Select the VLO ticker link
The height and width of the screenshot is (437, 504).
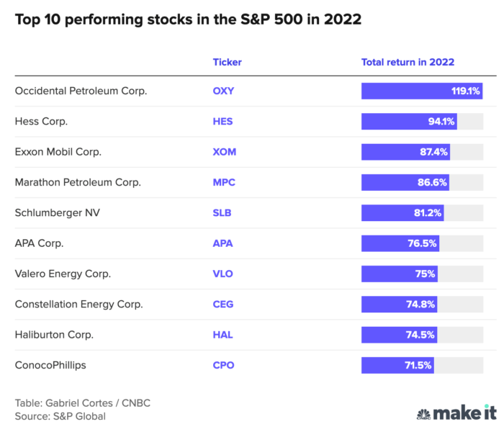[223, 274]
